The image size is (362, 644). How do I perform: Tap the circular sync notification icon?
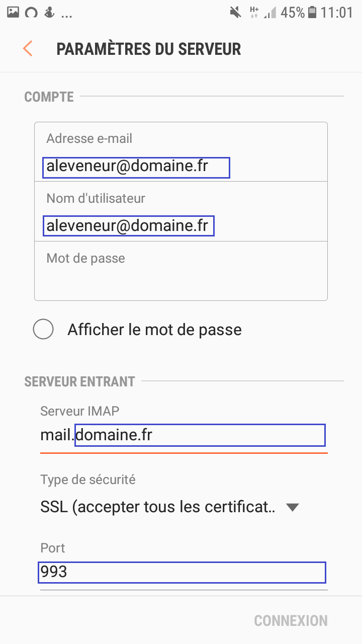[31, 13]
